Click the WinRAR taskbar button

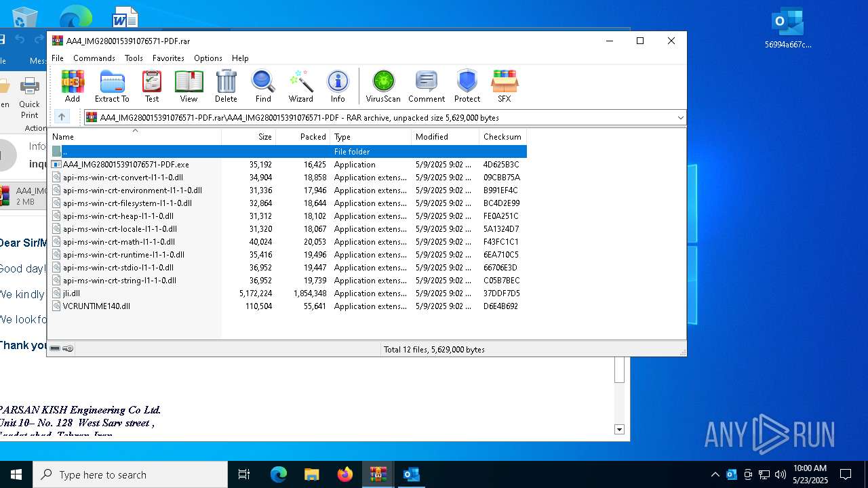(x=378, y=474)
